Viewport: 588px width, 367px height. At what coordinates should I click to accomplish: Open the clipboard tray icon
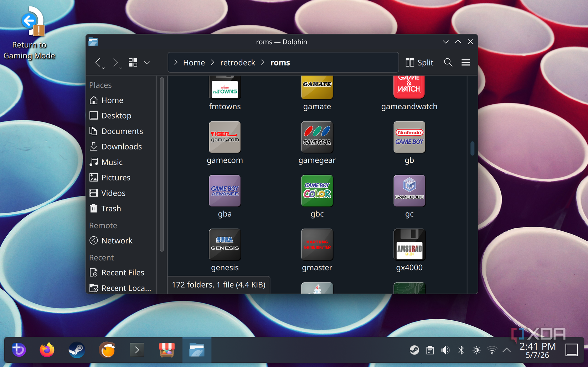[430, 350]
